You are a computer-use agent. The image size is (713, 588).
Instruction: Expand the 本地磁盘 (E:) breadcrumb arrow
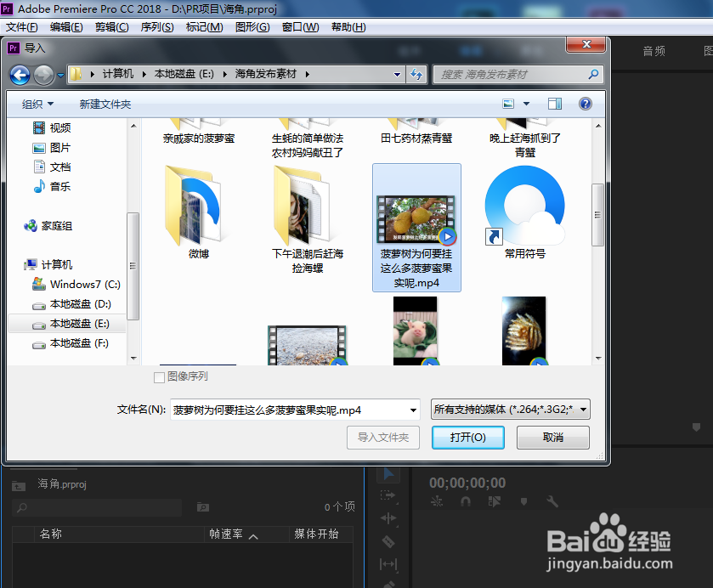click(224, 74)
